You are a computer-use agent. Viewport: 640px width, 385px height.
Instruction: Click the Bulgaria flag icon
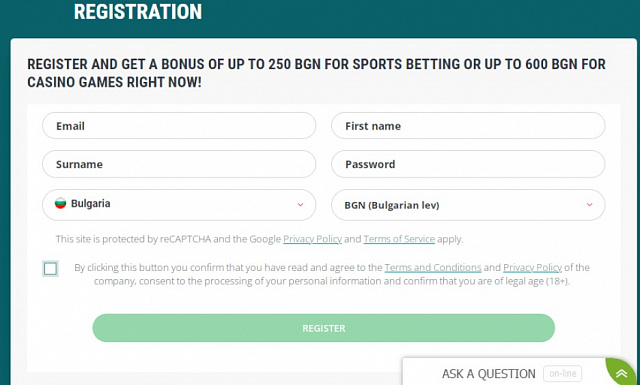60,203
